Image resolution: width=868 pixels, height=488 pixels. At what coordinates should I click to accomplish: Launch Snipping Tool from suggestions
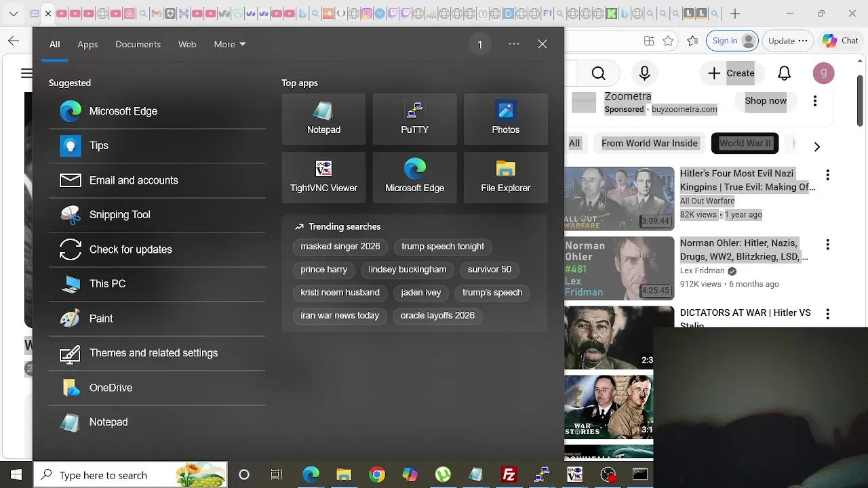click(x=157, y=215)
